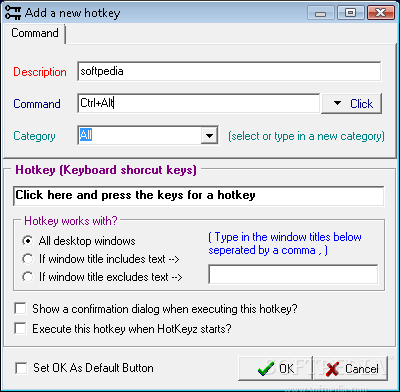Open the Click dropdown button next to Command
This screenshot has height=392, width=400.
(x=351, y=104)
